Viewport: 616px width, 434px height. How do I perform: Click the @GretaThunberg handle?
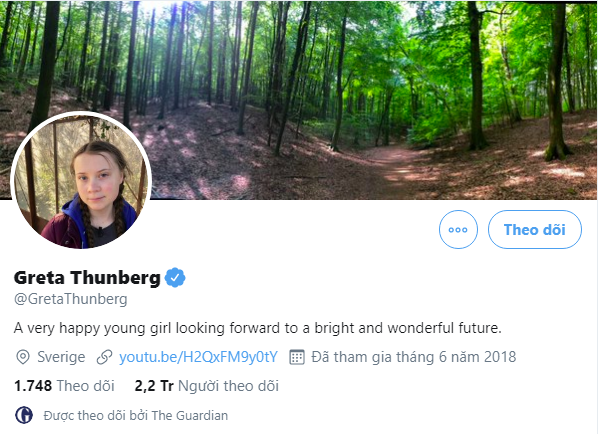pyautogui.click(x=70, y=299)
